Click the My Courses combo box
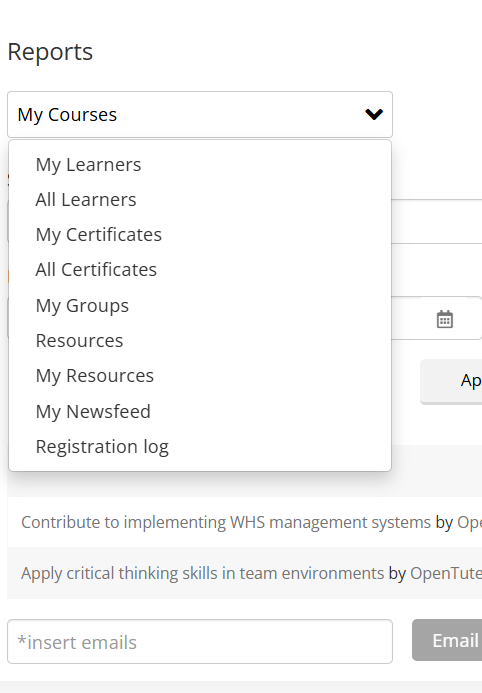Screen dimensions: 482x693 [200, 114]
